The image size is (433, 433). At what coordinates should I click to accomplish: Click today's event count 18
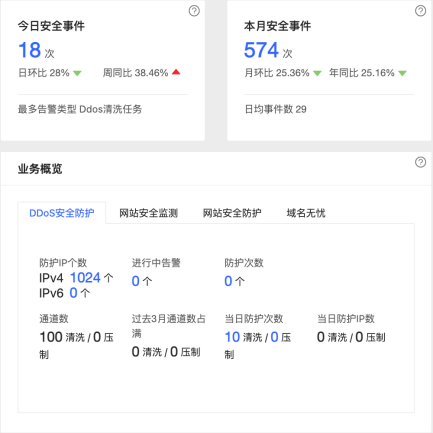(30, 50)
